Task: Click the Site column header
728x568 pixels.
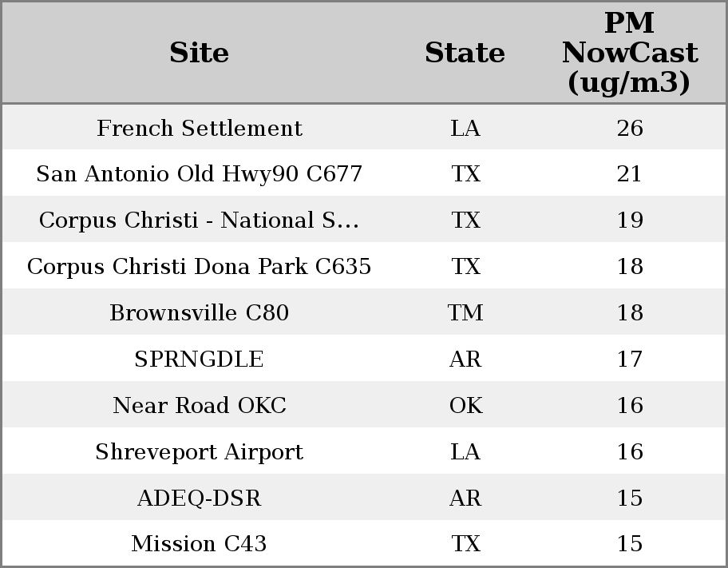Action: [199, 53]
